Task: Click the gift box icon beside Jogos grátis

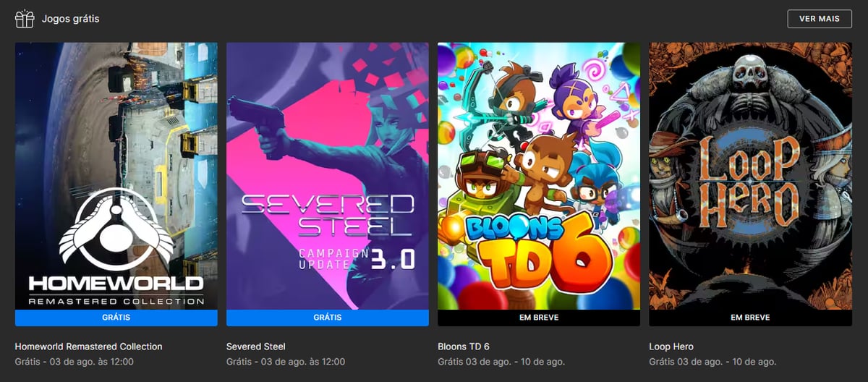Action: click(25, 19)
